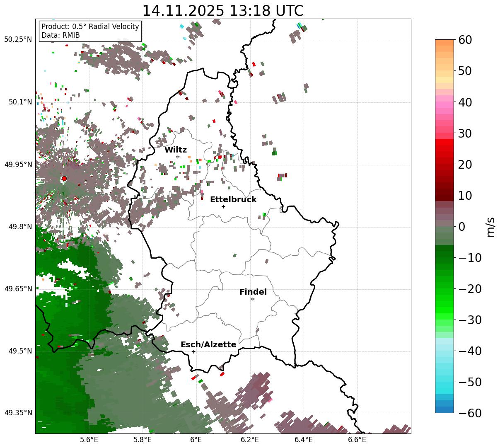
Task: Click the 5.6°E longitude tick label
Action: 89,440
